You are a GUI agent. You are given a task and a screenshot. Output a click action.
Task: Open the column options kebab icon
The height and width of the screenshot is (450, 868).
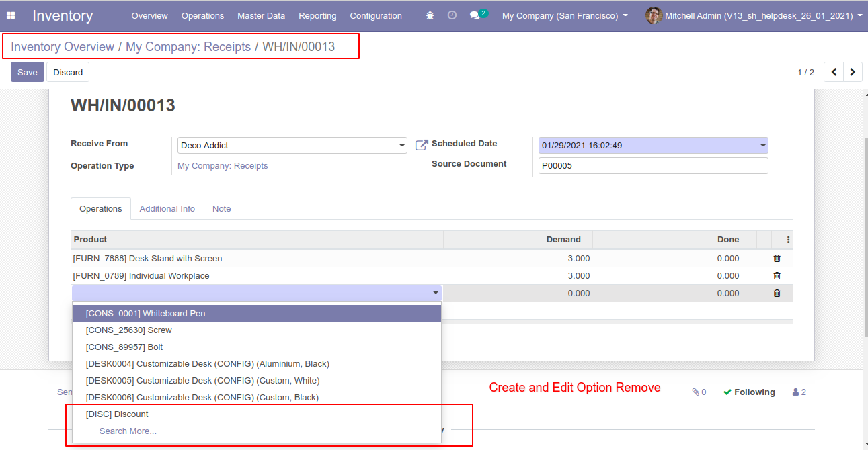[788, 240]
